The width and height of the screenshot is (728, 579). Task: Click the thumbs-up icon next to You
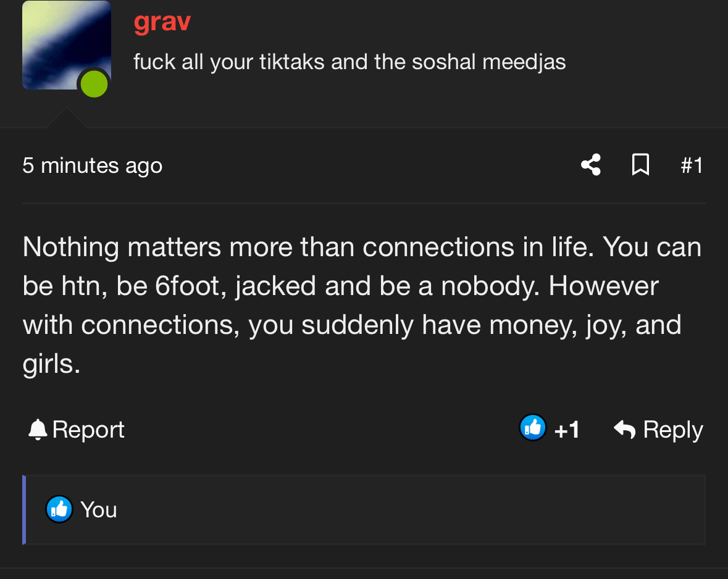pyautogui.click(x=59, y=509)
